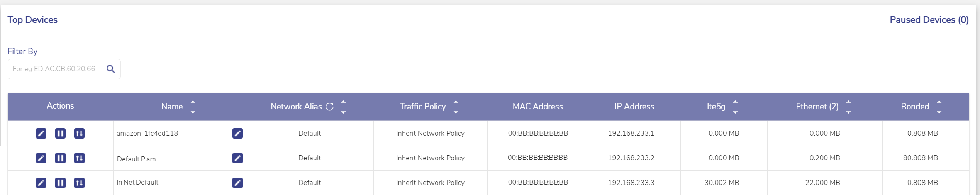Click edit action icon for In Net Default

click(x=41, y=183)
